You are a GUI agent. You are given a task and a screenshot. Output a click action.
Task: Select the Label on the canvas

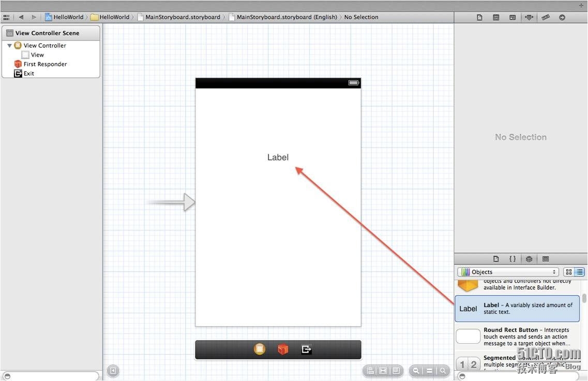pyautogui.click(x=278, y=157)
